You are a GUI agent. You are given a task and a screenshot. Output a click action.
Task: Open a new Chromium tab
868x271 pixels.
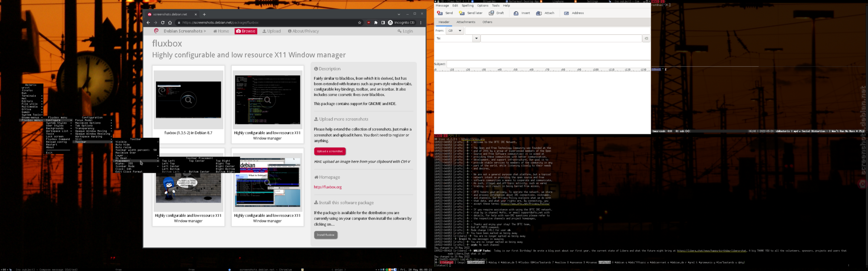coord(204,14)
